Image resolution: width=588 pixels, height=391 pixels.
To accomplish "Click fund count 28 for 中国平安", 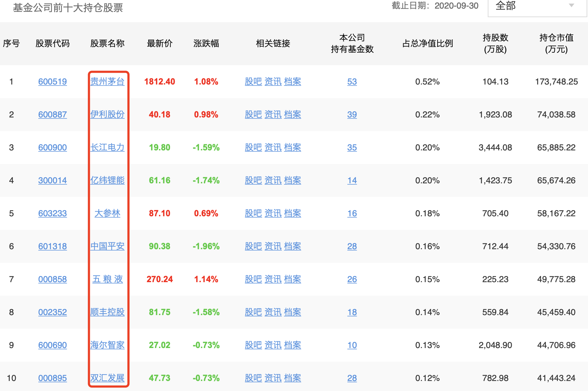I will click(x=352, y=246).
